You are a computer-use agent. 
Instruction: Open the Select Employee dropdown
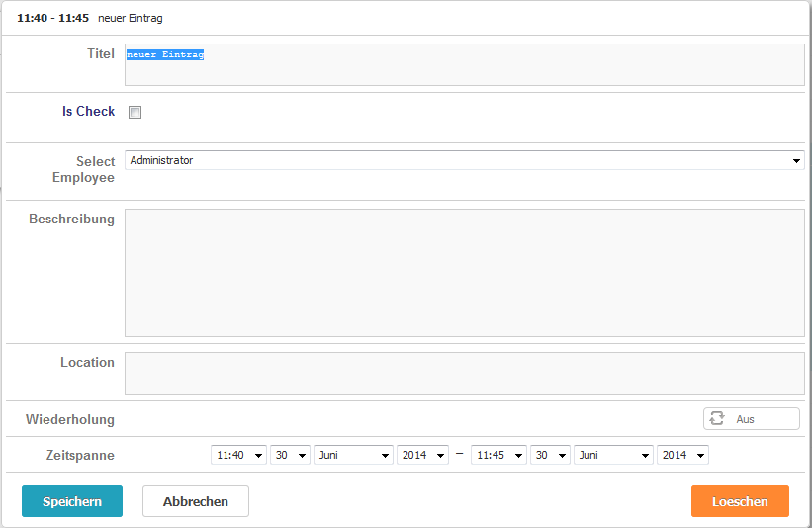tap(464, 160)
